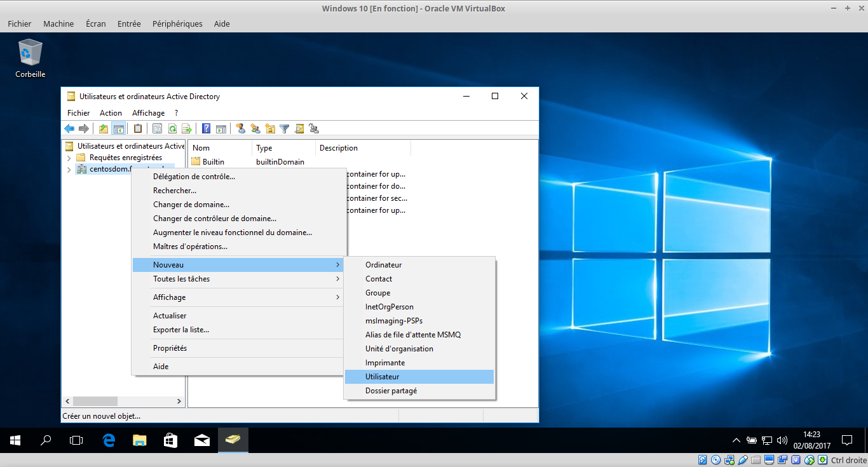Click VirtualBox USB status icon

click(x=743, y=460)
